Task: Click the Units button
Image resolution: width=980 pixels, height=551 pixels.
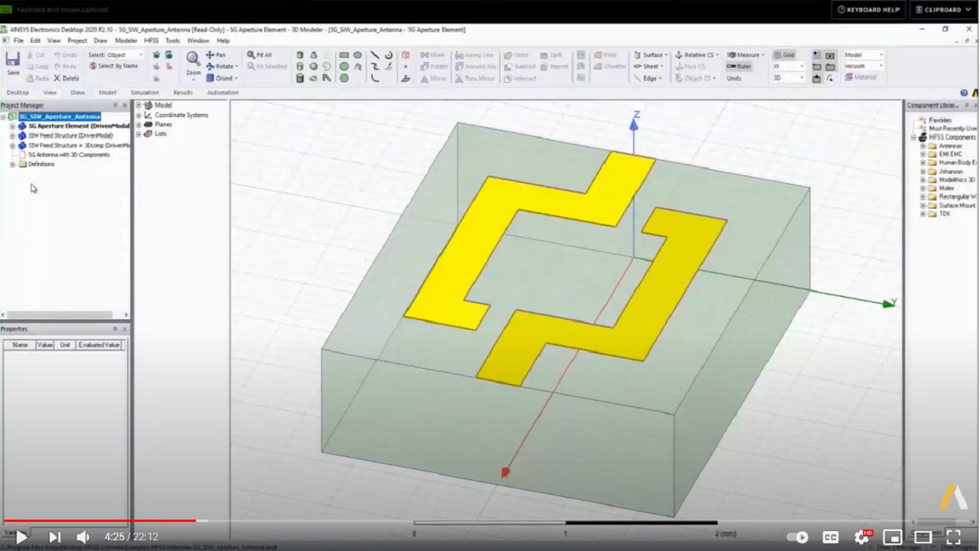Action: [734, 78]
